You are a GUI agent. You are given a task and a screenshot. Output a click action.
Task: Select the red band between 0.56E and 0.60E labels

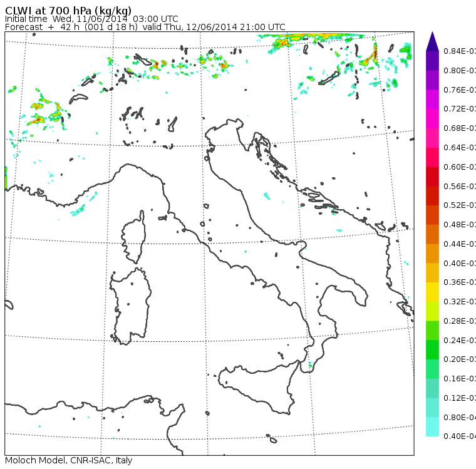coord(432,177)
